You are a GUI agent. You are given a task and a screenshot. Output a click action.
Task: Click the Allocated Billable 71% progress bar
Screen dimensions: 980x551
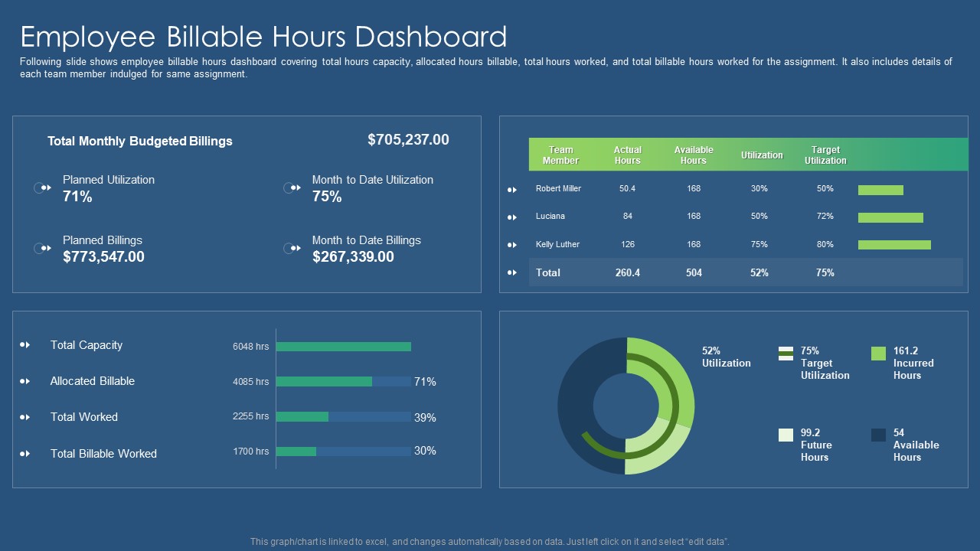(x=344, y=381)
